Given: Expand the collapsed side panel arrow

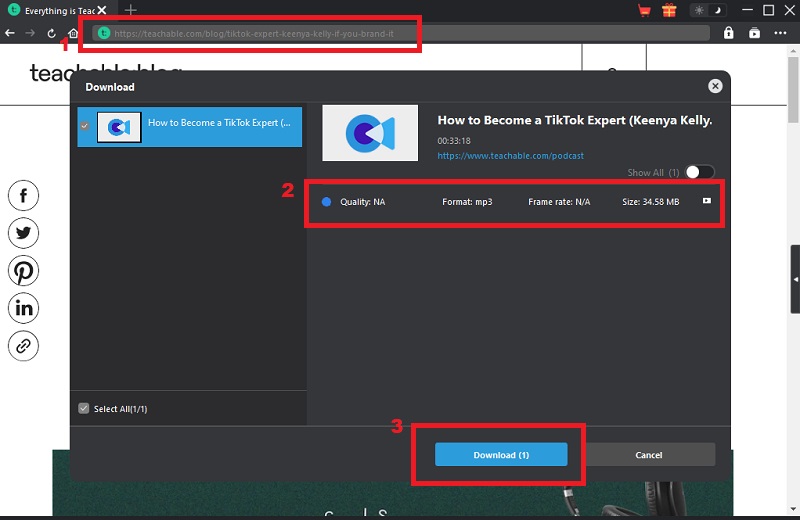Looking at the screenshot, I should pyautogui.click(x=795, y=279).
